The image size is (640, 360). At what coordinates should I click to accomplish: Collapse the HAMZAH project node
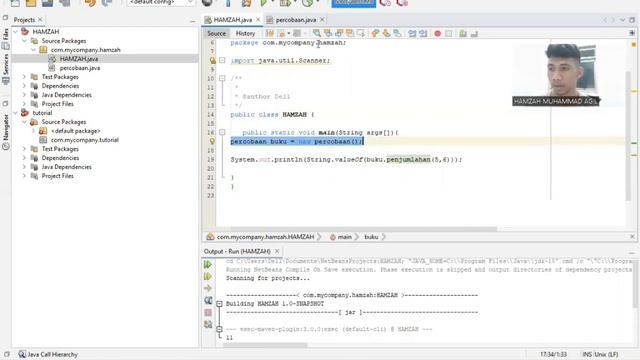[16, 31]
